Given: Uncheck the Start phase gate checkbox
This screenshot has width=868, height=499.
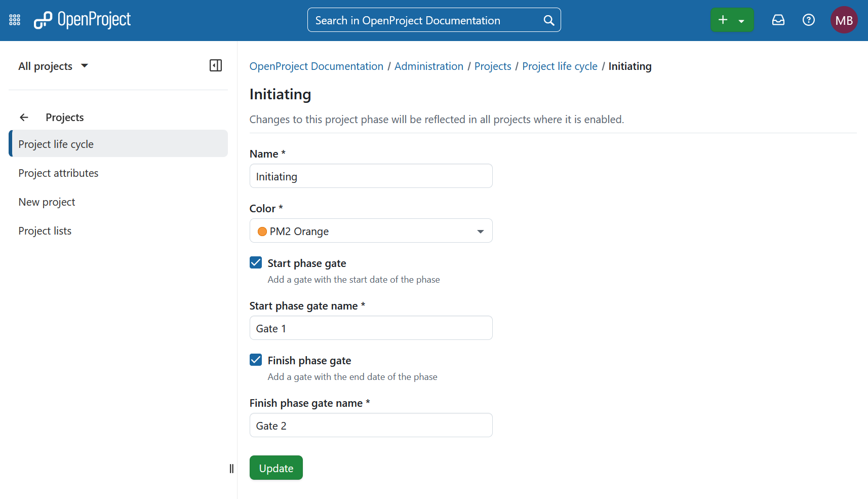Looking at the screenshot, I should 255,262.
